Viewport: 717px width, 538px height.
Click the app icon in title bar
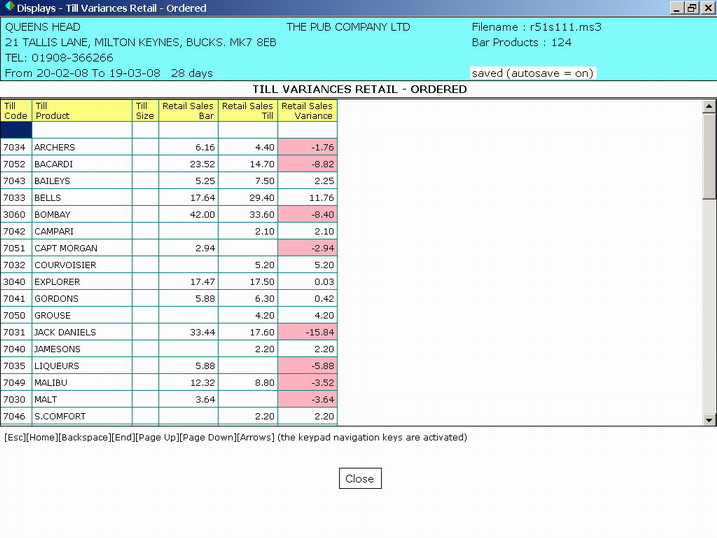[9, 8]
